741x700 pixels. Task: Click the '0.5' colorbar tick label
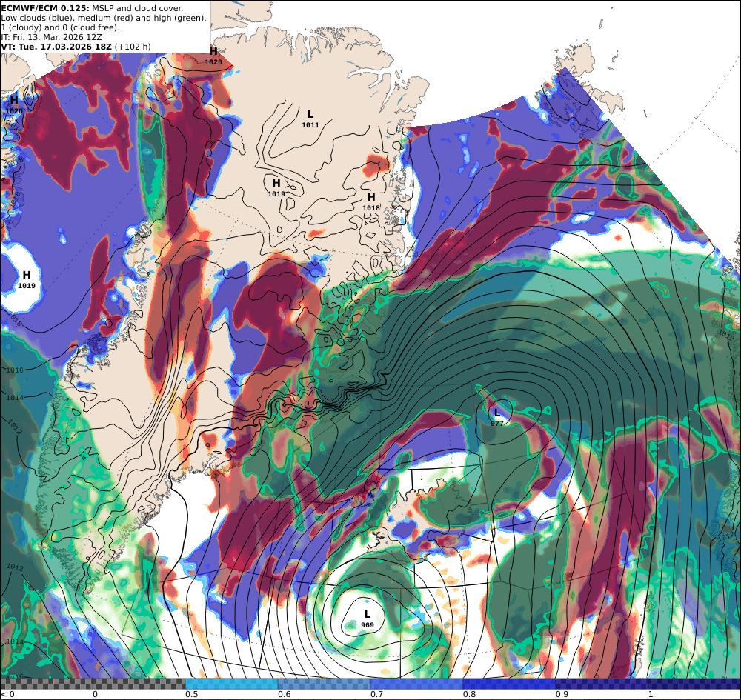point(191,694)
